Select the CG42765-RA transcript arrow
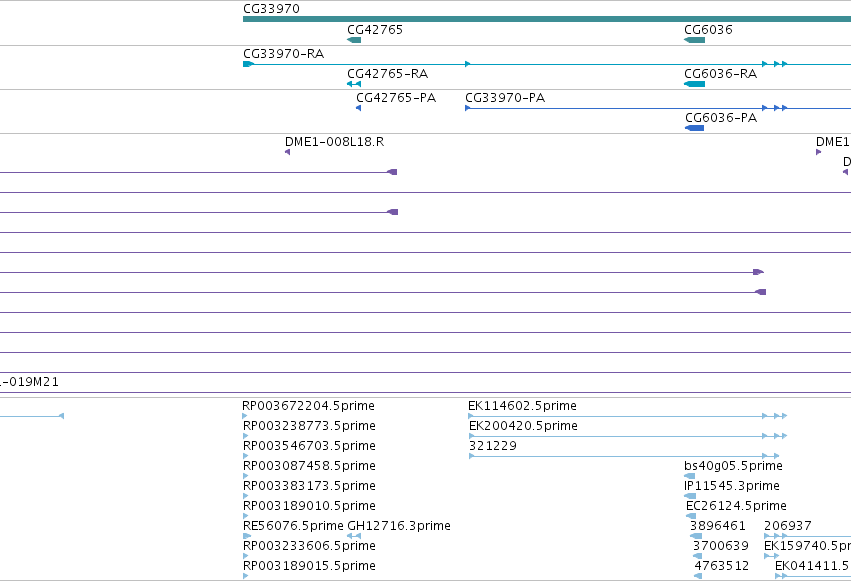Screen dimensions: 851x581 click(x=354, y=84)
